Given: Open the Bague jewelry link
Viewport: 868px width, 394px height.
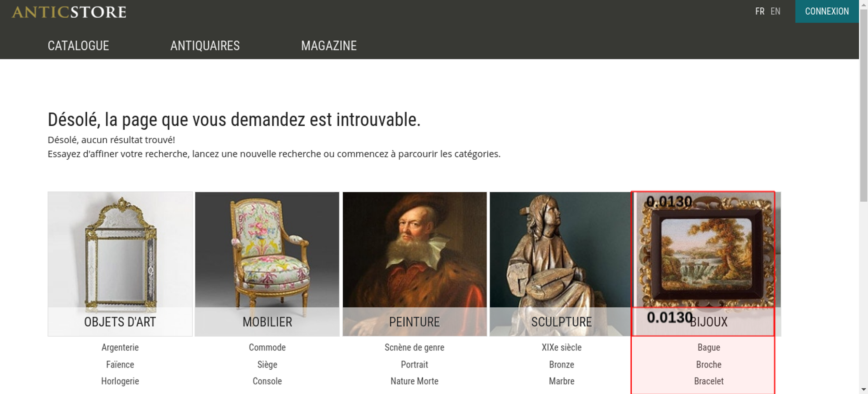Looking at the screenshot, I should tap(709, 348).
